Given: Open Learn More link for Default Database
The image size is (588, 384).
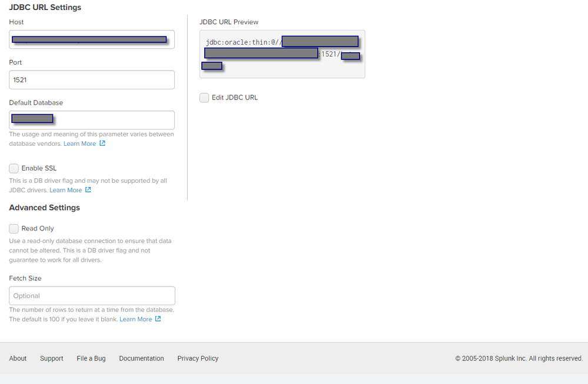Looking at the screenshot, I should pyautogui.click(x=79, y=143).
